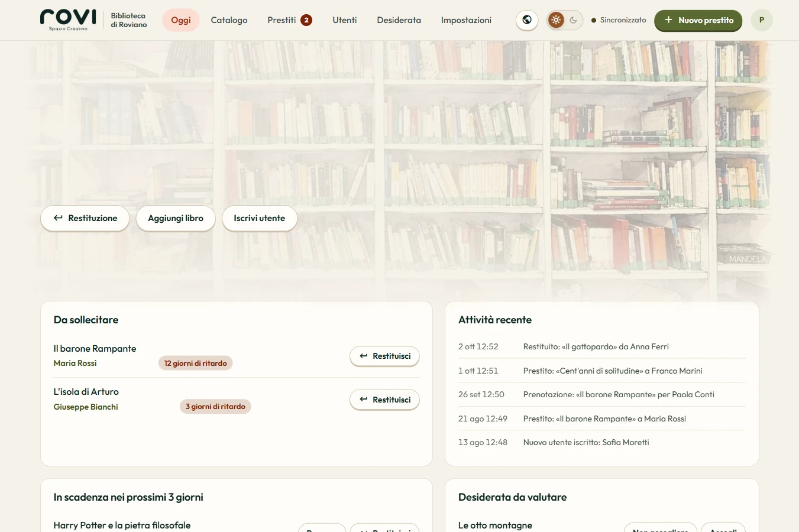
Task: Click the Desiderata da valutare heading
Action: 512,497
